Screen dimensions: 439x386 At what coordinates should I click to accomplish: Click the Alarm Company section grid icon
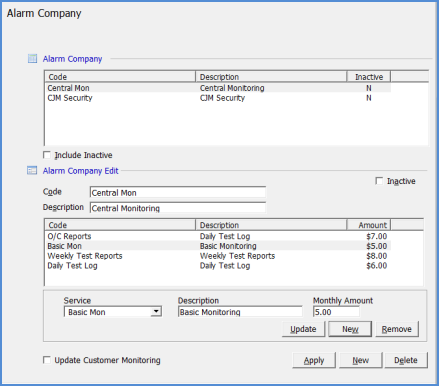[x=32, y=59]
